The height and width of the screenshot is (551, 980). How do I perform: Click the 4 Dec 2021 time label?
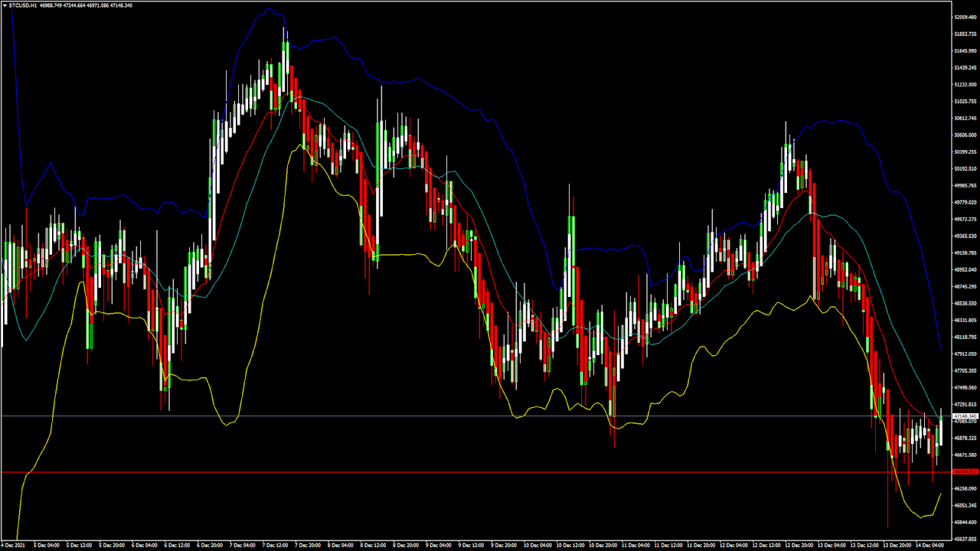click(15, 546)
